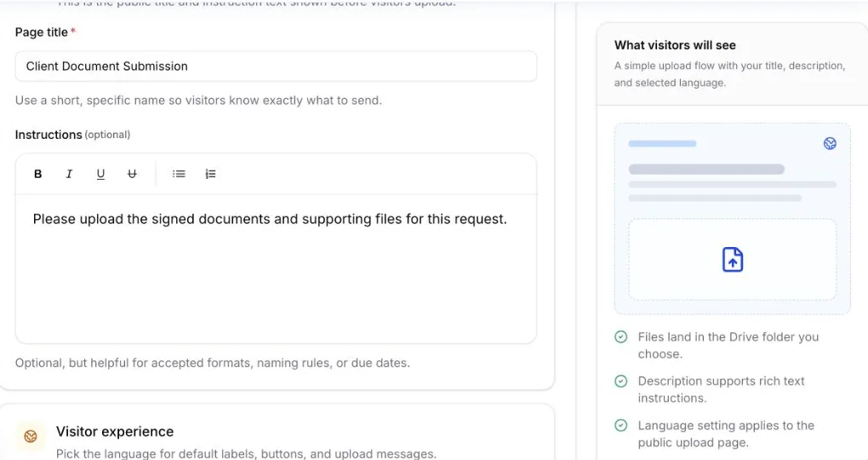The width and height of the screenshot is (868, 460).
Task: Click check icon beside 'Description supports rich text'
Action: pos(621,382)
